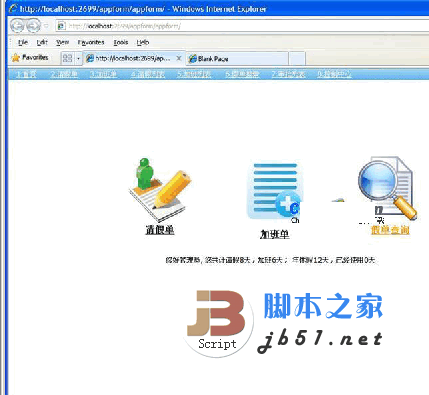The height and width of the screenshot is (395, 429).
Task: Click navigation item 1 首页
Action: coord(26,74)
